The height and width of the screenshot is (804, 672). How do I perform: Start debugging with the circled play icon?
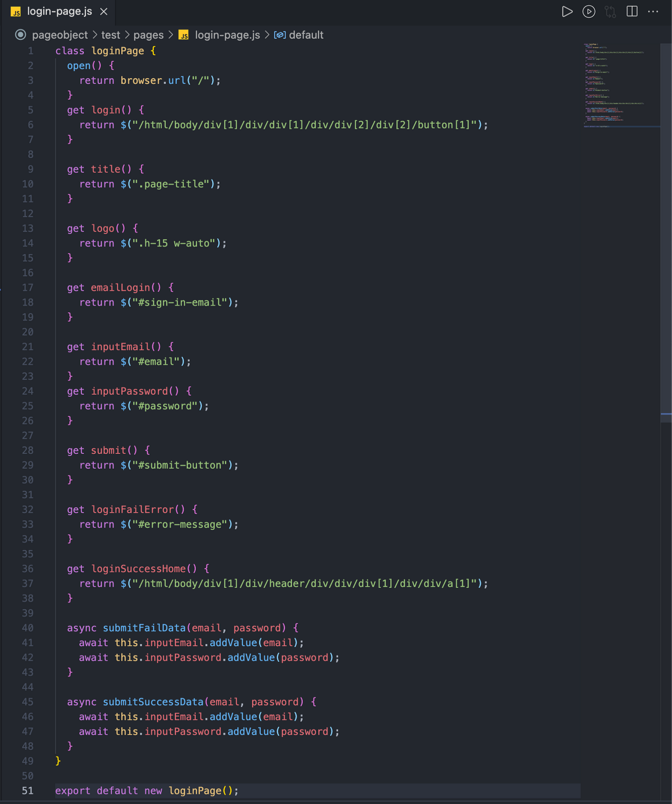click(589, 12)
